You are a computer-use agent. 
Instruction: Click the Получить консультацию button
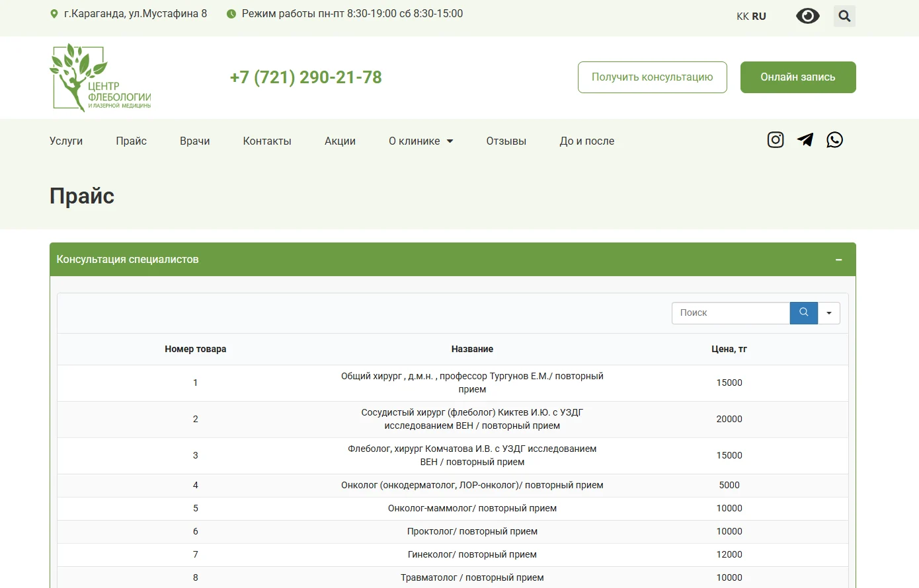tap(653, 77)
